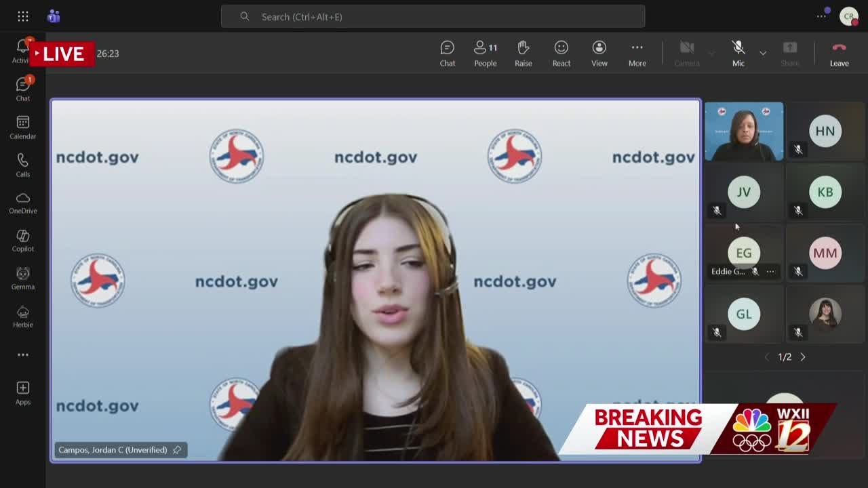The width and height of the screenshot is (868, 488).
Task: Select participant EG avatar
Action: coord(744,253)
